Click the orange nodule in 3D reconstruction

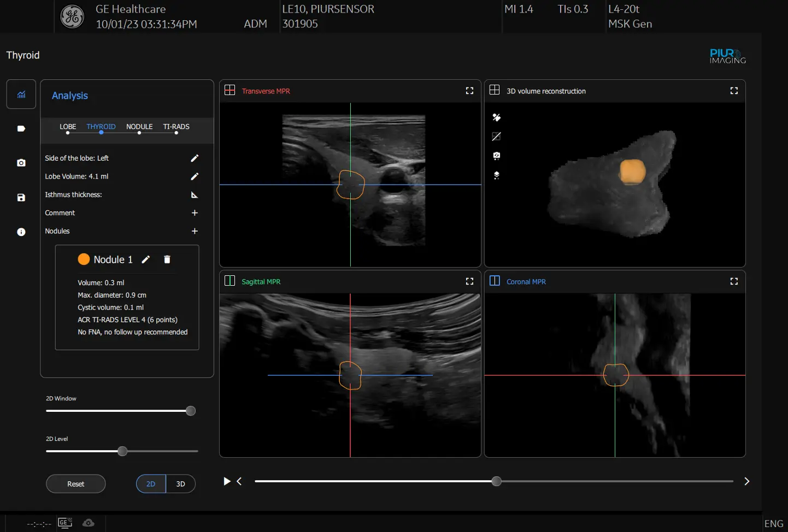[632, 172]
